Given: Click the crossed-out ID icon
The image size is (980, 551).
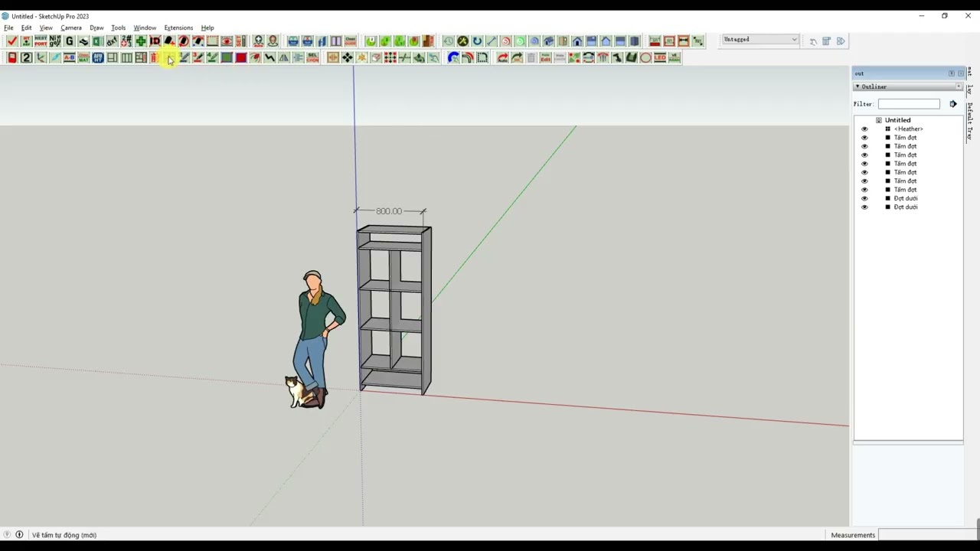Looking at the screenshot, I should pyautogui.click(x=155, y=41).
